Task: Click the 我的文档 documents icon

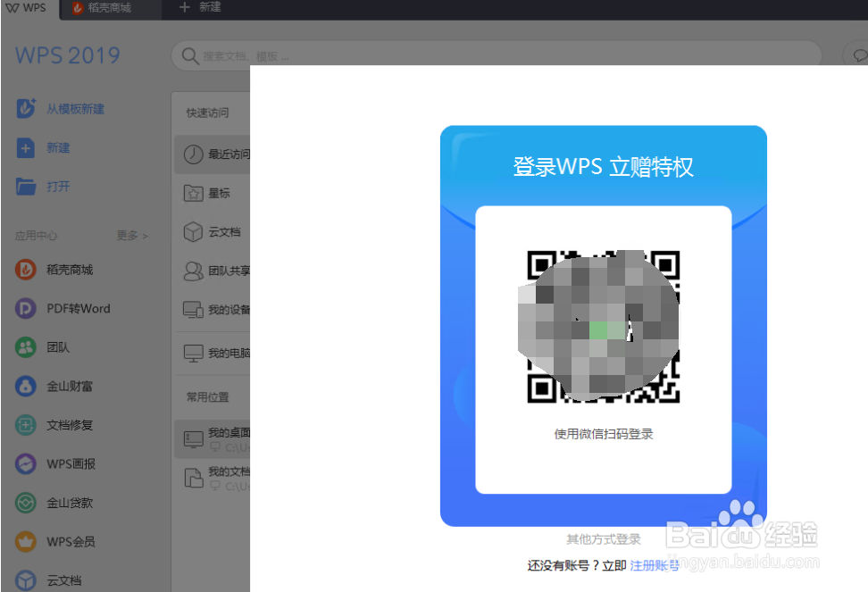Action: coord(193,478)
